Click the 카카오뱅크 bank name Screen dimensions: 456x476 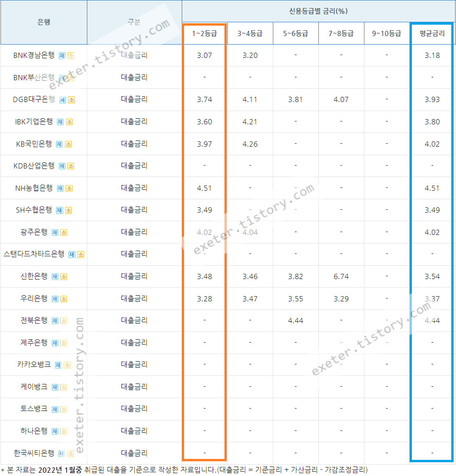34,364
